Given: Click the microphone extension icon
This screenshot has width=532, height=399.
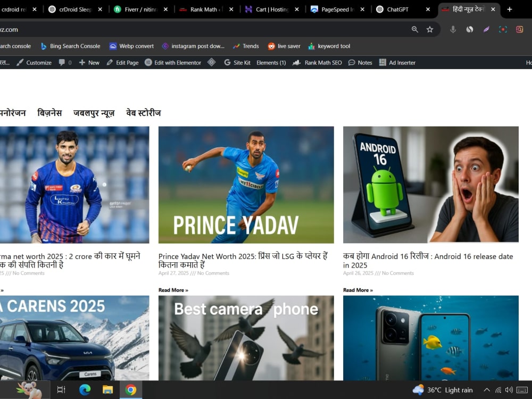Looking at the screenshot, I should (453, 29).
